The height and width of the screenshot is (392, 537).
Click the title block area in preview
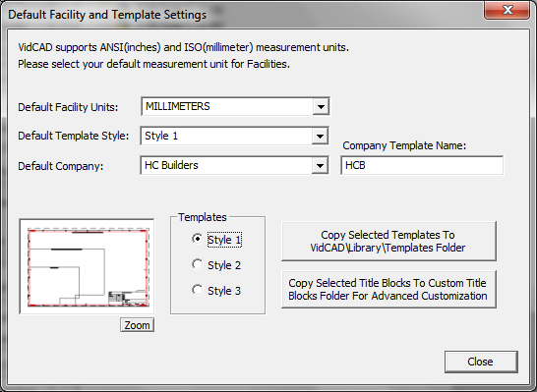(128, 298)
